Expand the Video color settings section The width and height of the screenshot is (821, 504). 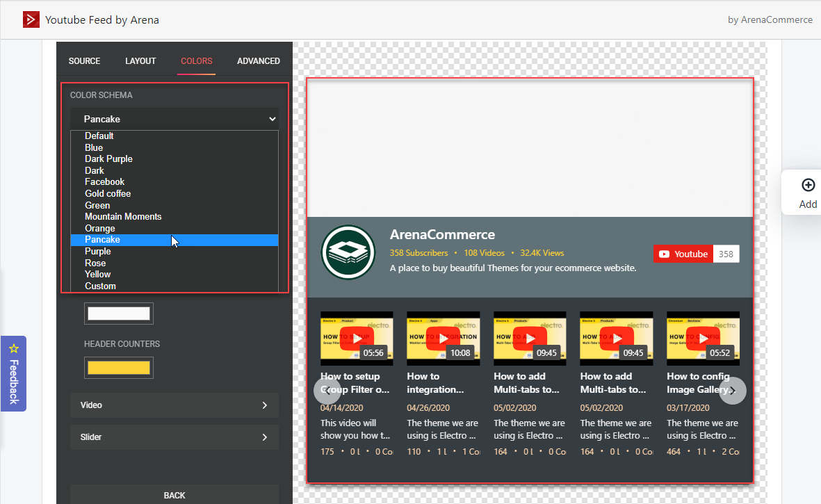[x=174, y=405]
